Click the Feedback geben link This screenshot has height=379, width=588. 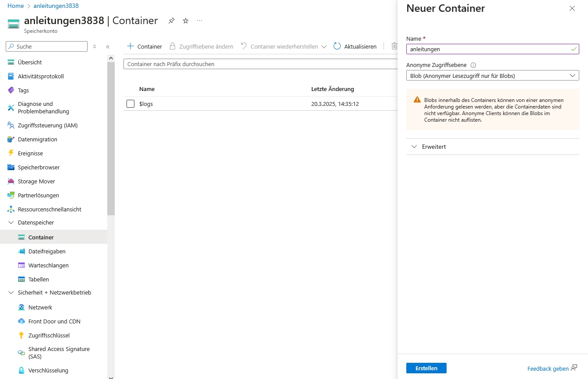click(548, 368)
